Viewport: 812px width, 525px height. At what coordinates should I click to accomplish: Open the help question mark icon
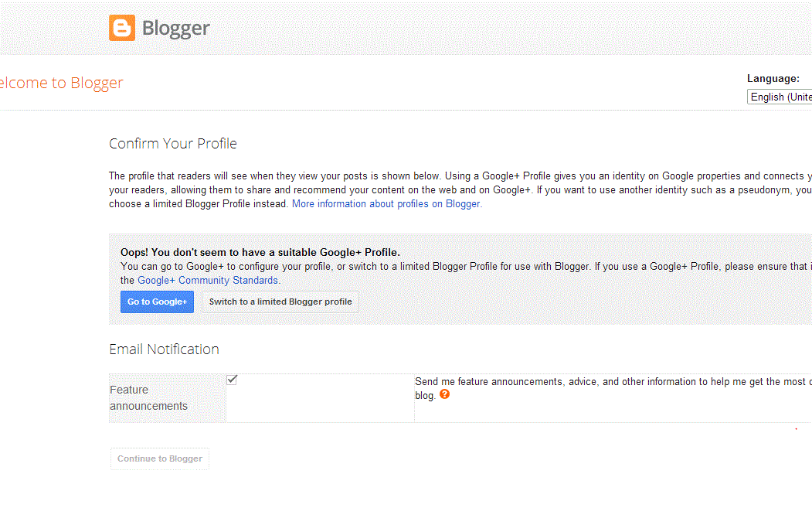[x=444, y=394]
